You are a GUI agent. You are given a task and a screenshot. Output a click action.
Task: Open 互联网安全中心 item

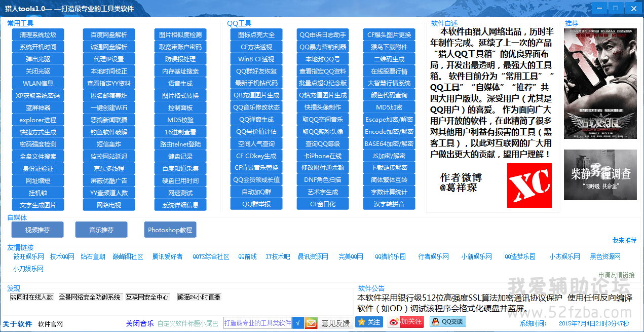pyautogui.click(x=147, y=297)
